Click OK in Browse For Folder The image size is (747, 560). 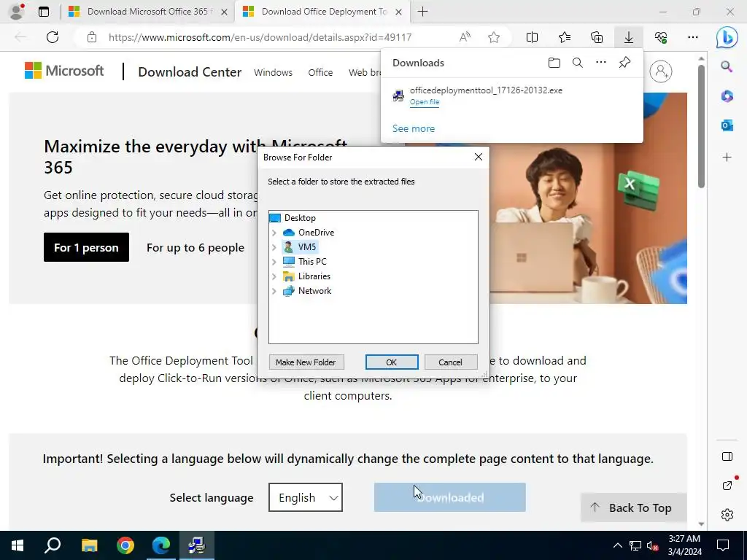[392, 362]
